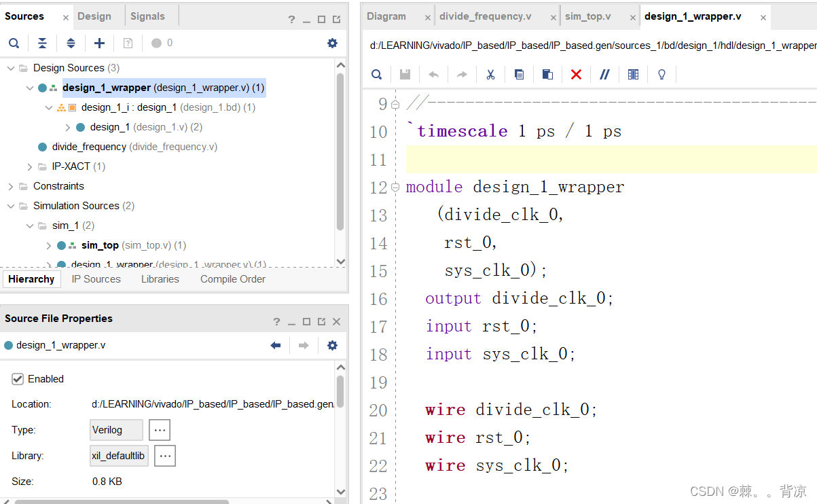Click the red delete icon in editor toolbar
The width and height of the screenshot is (817, 504).
tap(576, 74)
